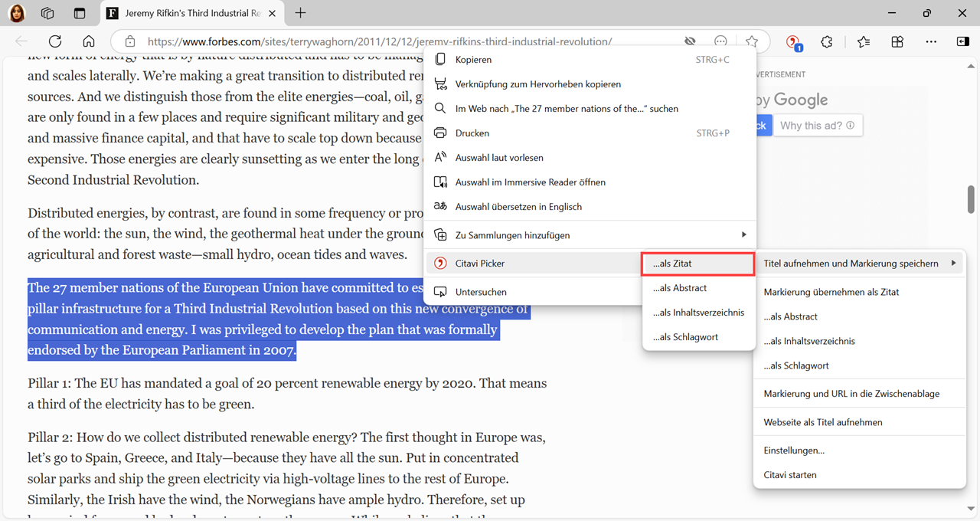Select 'Citavi starten' menu entry
Viewport: 980px width, 521px height.
pos(790,475)
